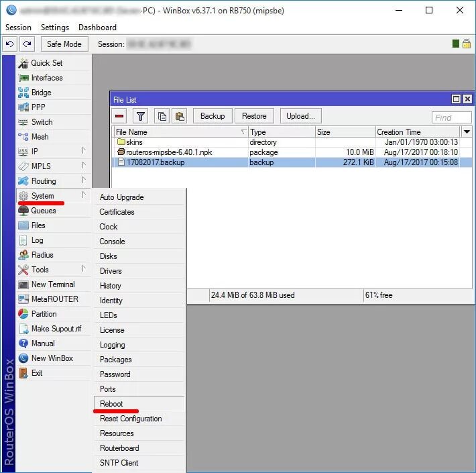Open New Terminal in sidebar

[x=54, y=284]
